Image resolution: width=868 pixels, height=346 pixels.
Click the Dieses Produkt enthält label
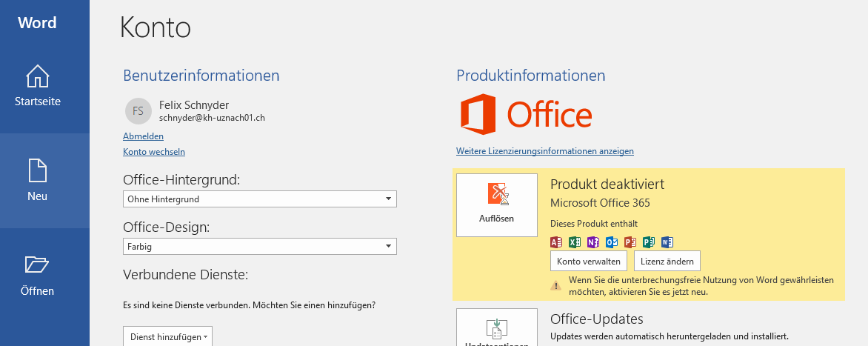tap(594, 224)
